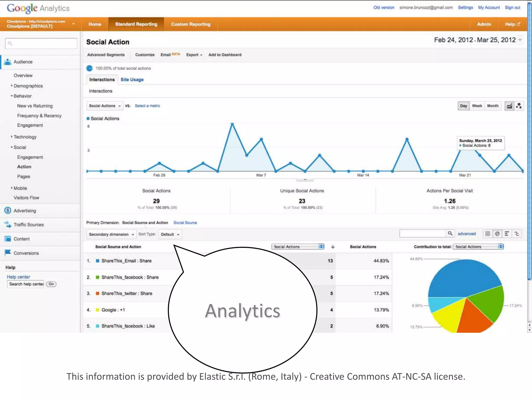Click the Old version link
This screenshot has width=532, height=399.
click(x=384, y=8)
